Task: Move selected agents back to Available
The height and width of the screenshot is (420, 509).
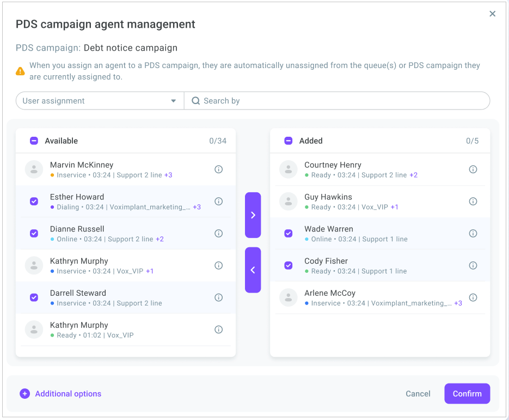Action: [x=253, y=270]
